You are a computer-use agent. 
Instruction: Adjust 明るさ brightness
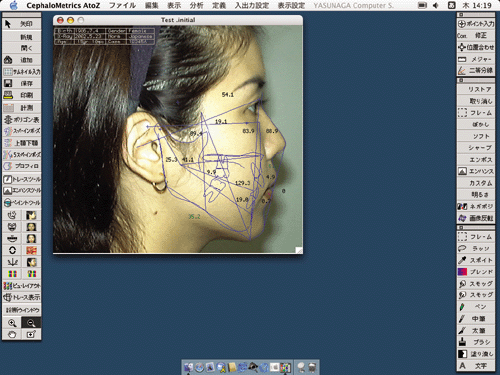[476, 194]
